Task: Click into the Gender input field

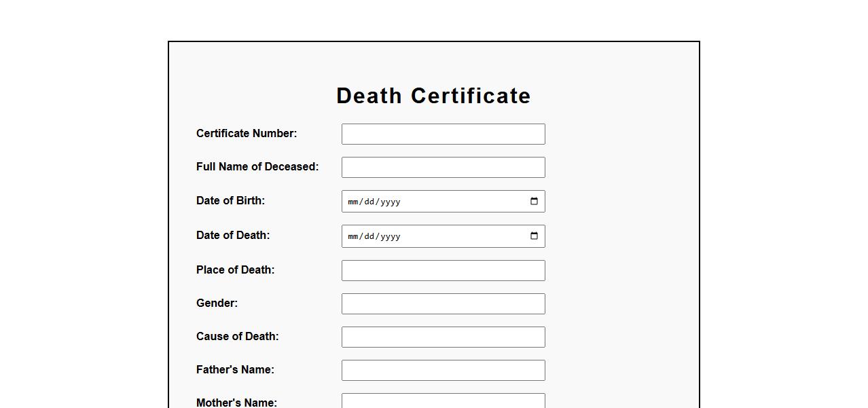Action: tap(443, 303)
